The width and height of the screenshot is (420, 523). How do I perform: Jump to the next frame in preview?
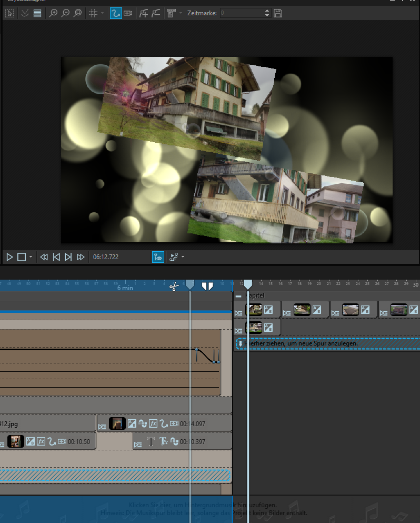click(68, 257)
